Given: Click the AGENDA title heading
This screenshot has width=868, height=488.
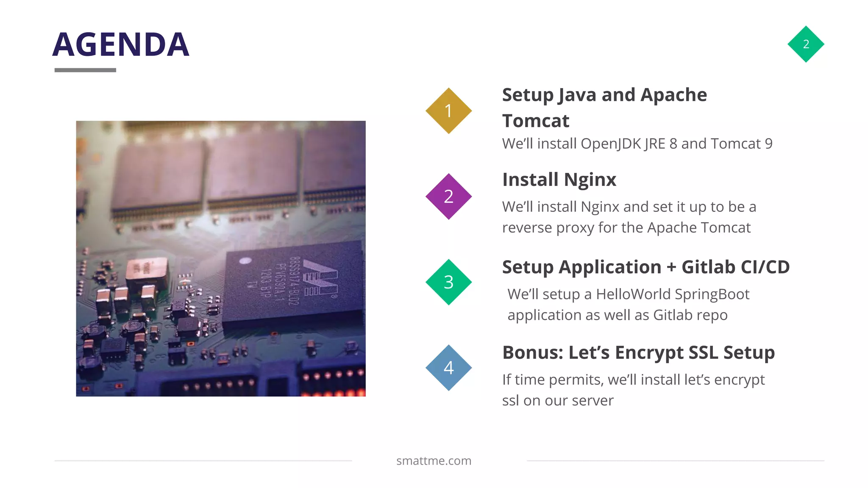Looking at the screenshot, I should point(121,44).
